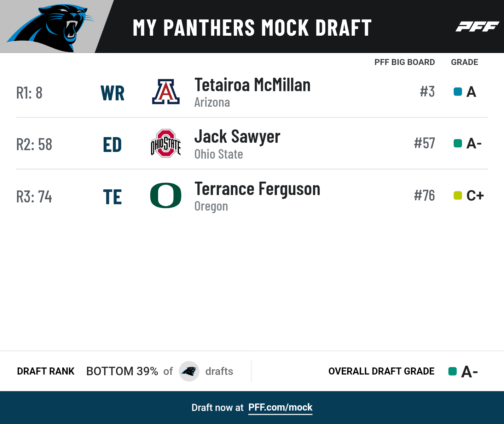Open the PFF.com/mock link

point(280,407)
